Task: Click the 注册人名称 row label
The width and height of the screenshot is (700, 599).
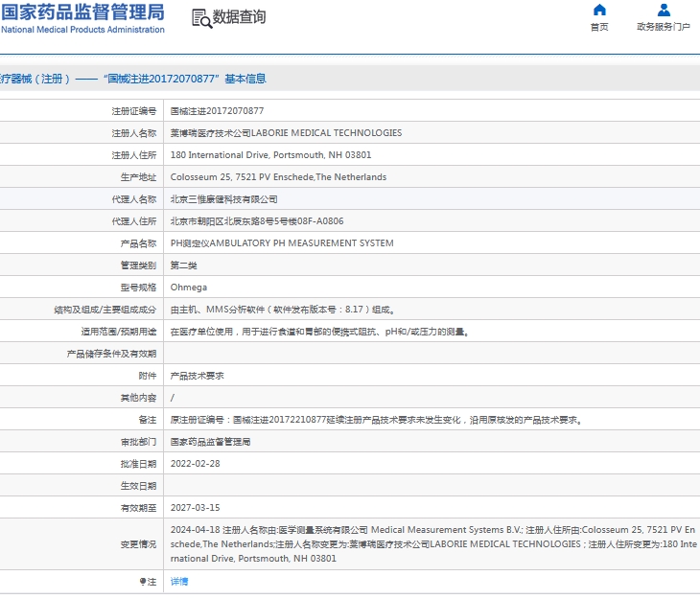Action: 134,133
